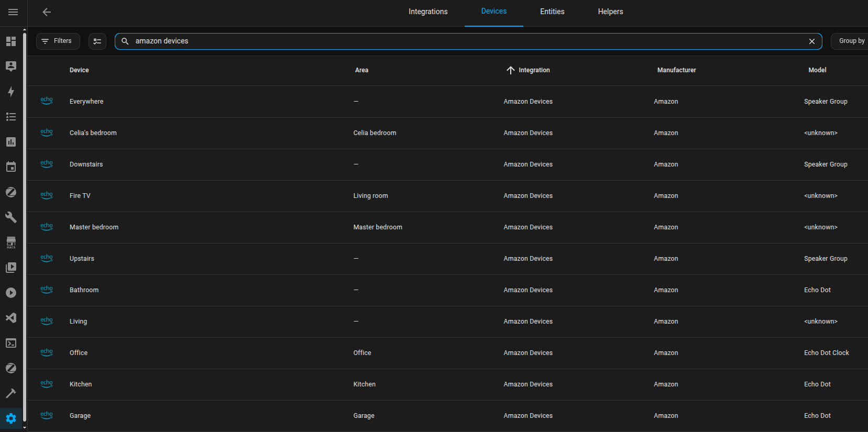Open the Settings gear sidebar icon
This screenshot has height=432, width=868.
(x=11, y=418)
